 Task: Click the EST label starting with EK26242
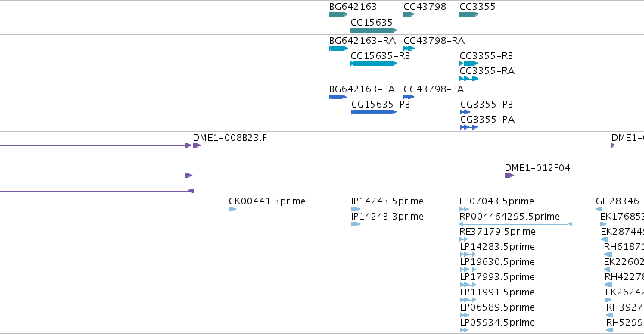pyautogui.click(x=624, y=292)
